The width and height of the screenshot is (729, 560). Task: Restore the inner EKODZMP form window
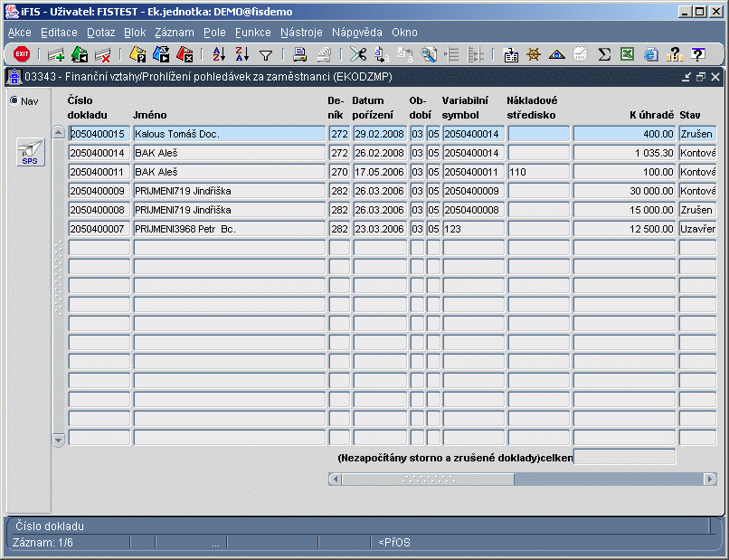pos(701,77)
